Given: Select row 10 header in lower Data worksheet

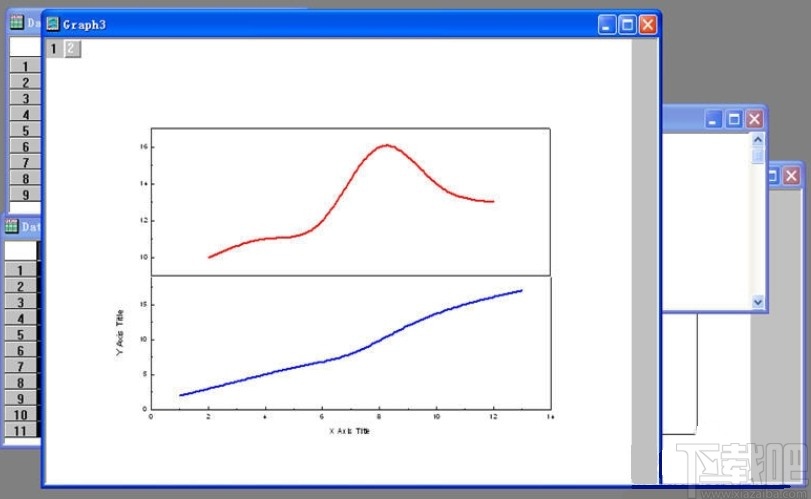Looking at the screenshot, I should (x=21, y=415).
